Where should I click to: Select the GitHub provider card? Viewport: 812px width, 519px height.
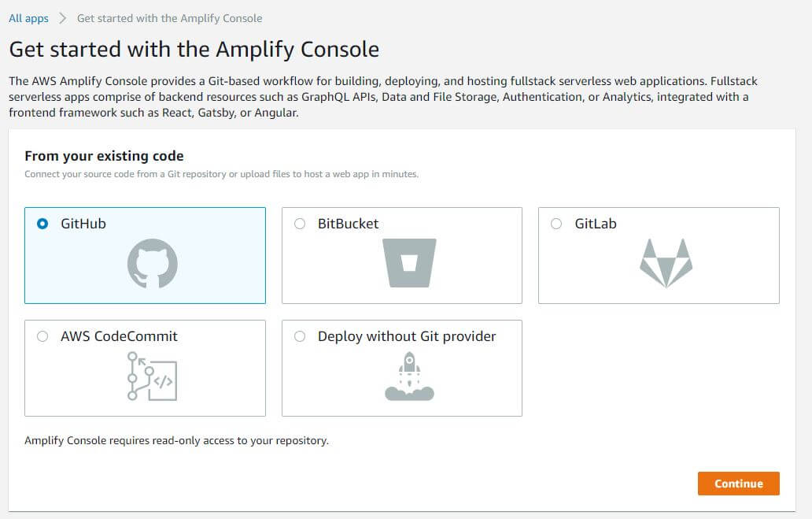coord(145,254)
